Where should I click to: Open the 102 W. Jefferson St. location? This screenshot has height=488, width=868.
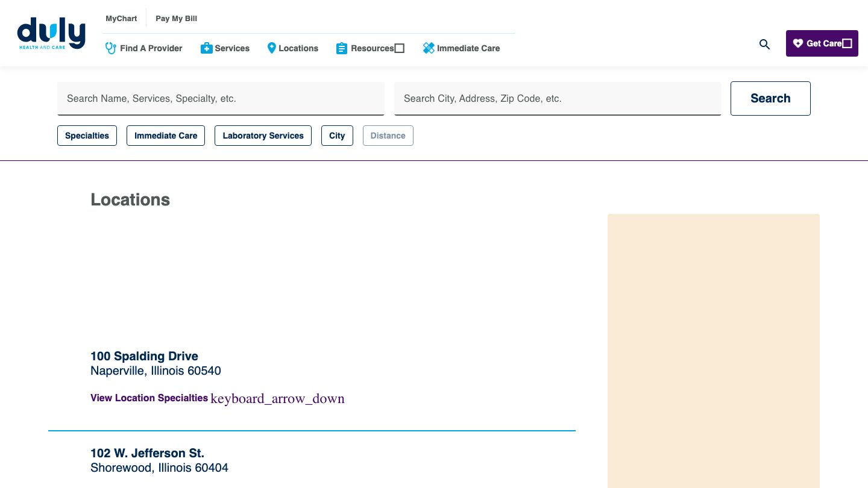(x=147, y=453)
